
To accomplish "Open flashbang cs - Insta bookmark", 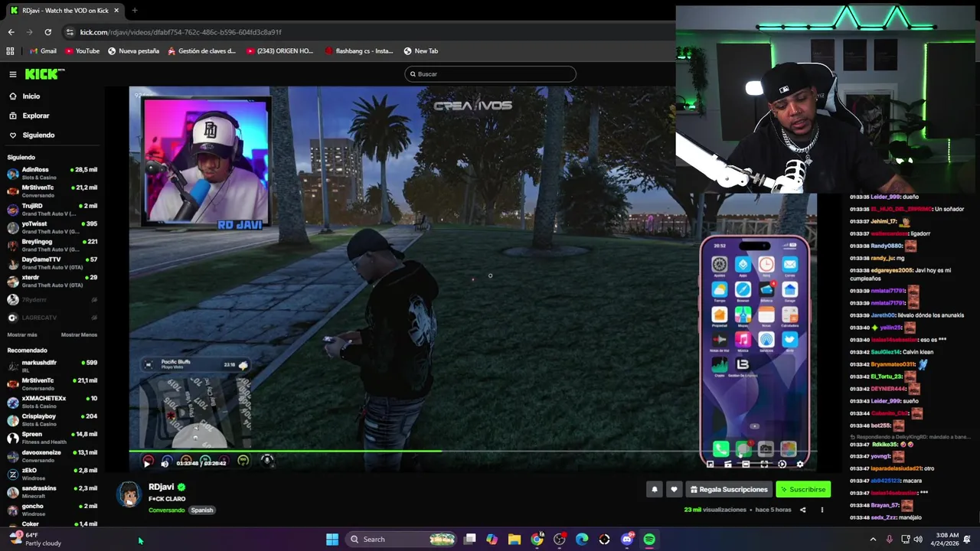I will tap(359, 51).
